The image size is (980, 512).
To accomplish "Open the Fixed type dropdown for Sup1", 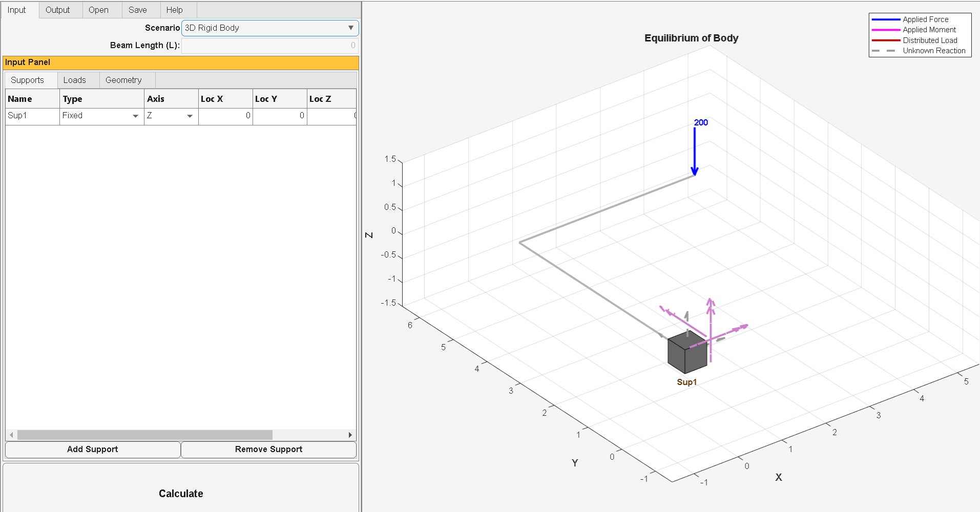I will pyautogui.click(x=101, y=116).
